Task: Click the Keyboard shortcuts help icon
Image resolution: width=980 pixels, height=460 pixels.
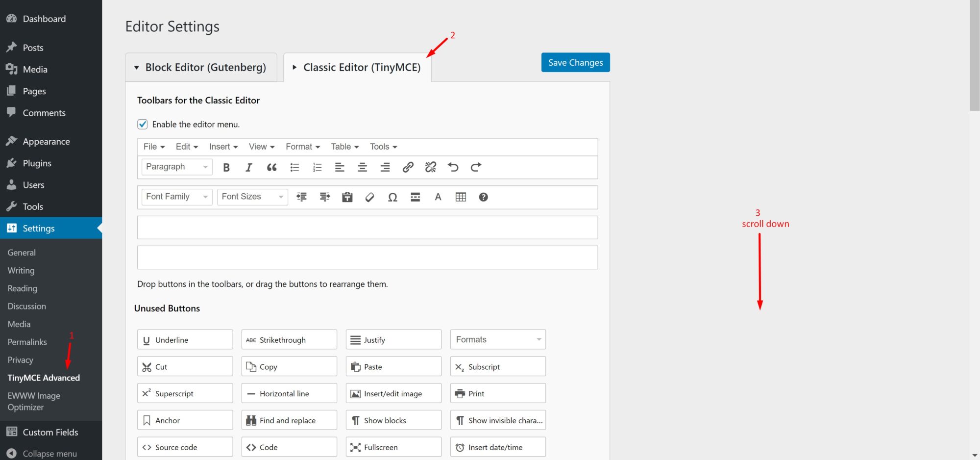Action: point(484,197)
